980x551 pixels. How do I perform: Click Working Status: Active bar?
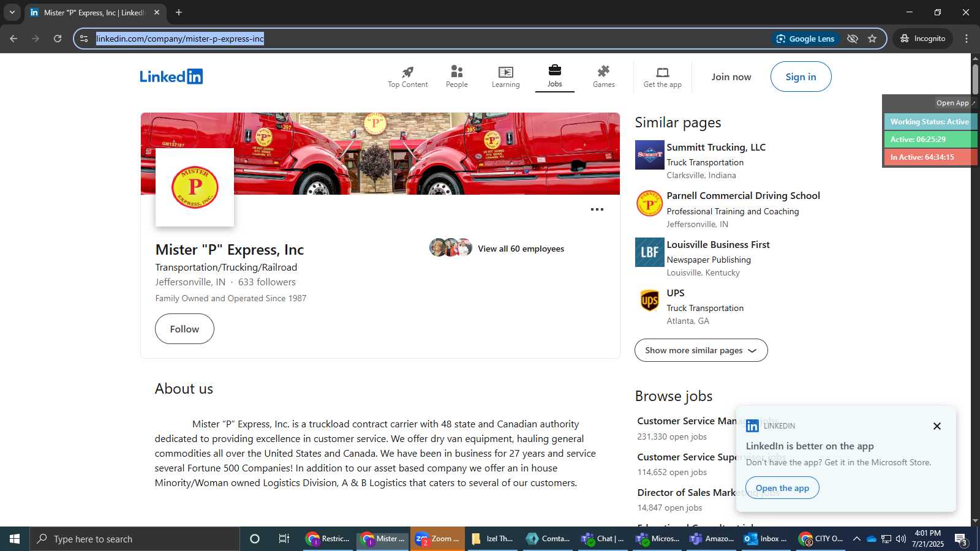point(930,122)
